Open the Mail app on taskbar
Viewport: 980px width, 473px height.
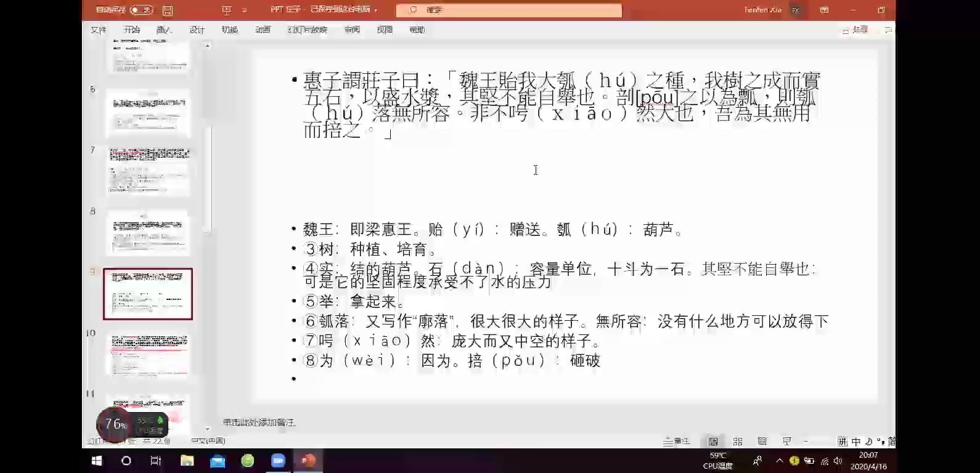pos(218,461)
